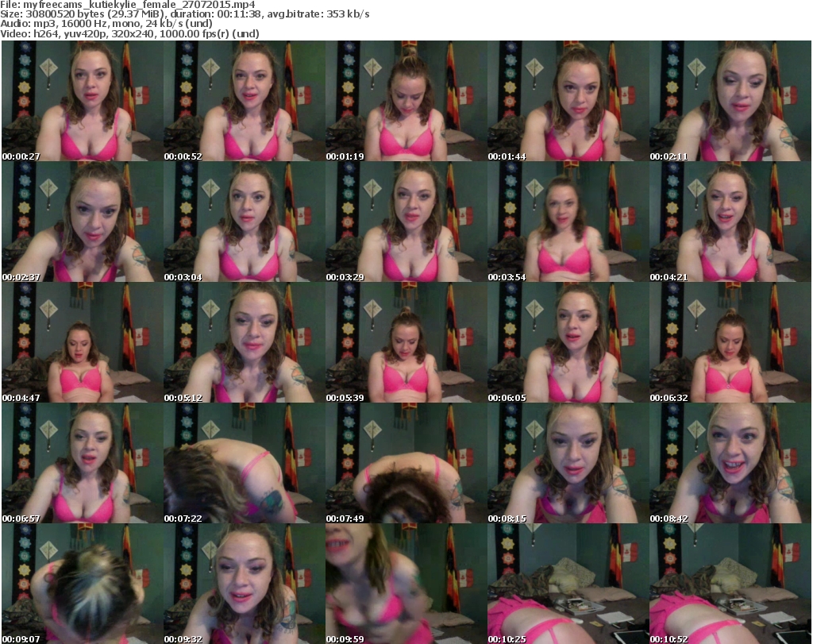
Task: Select the thumbnail stamped 00:00:27
Action: tap(83, 101)
